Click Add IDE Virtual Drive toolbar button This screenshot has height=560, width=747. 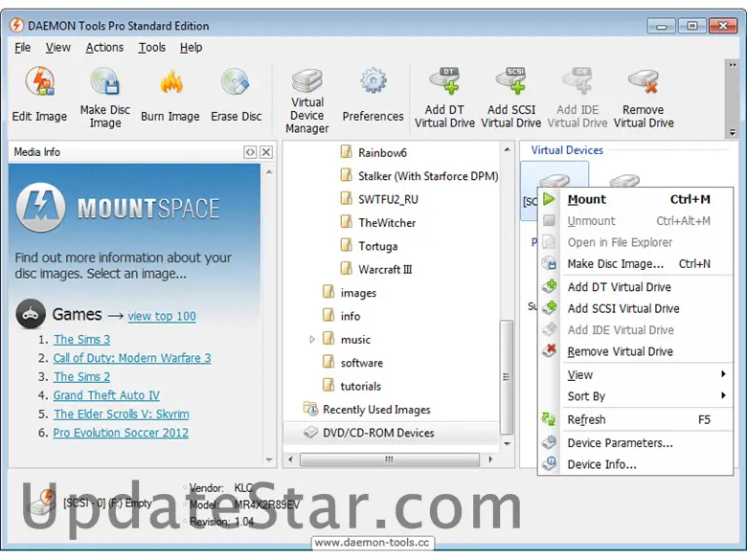(x=577, y=97)
